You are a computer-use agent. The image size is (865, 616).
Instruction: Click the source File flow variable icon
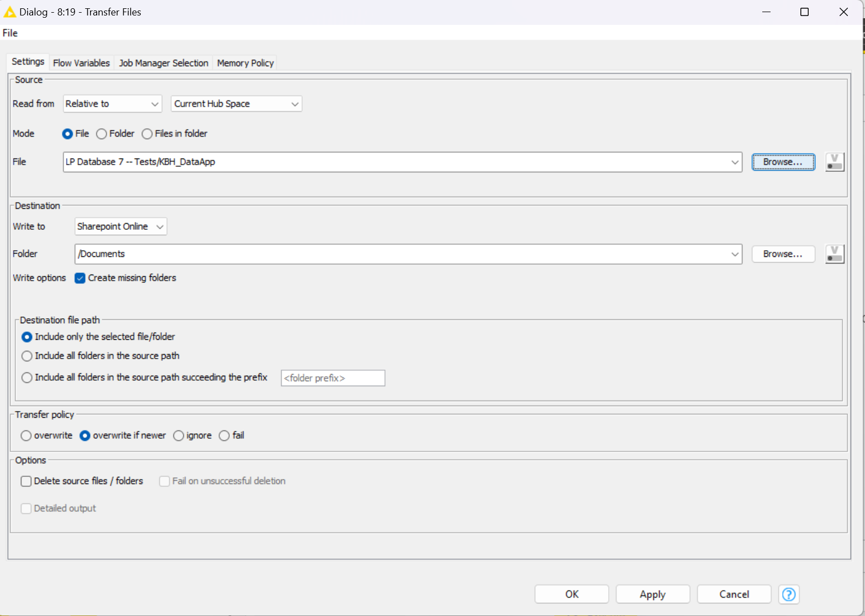835,162
